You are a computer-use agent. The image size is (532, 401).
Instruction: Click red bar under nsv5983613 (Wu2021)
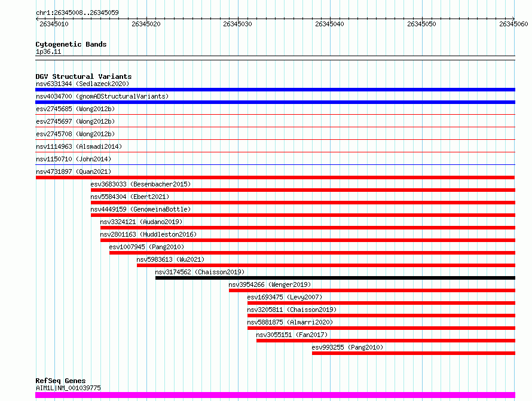(x=326, y=265)
